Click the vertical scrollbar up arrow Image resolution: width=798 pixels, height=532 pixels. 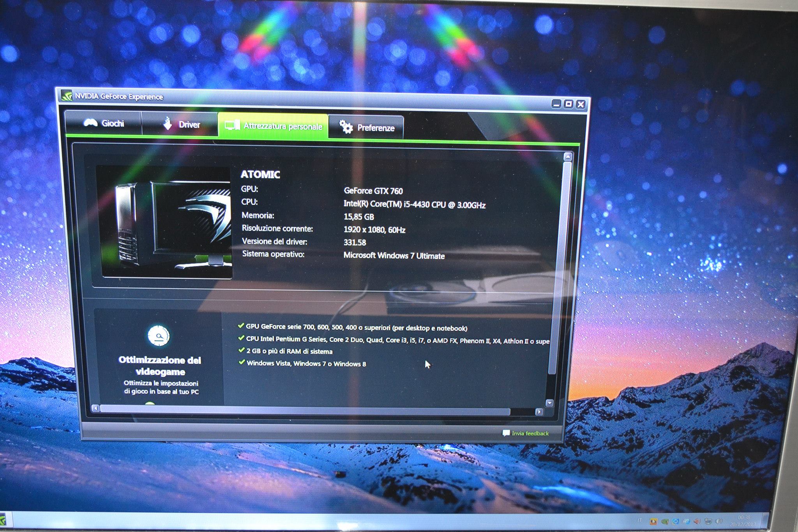pos(568,157)
